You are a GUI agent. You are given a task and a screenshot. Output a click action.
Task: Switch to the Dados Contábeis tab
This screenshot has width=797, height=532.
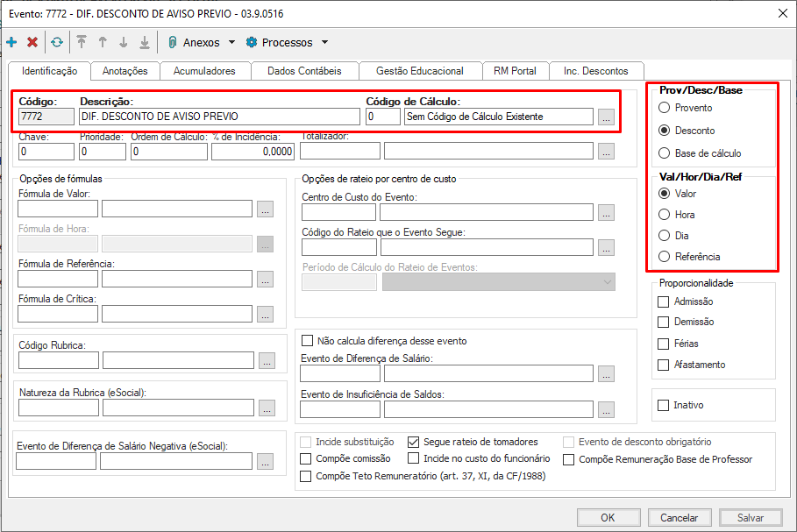point(303,71)
